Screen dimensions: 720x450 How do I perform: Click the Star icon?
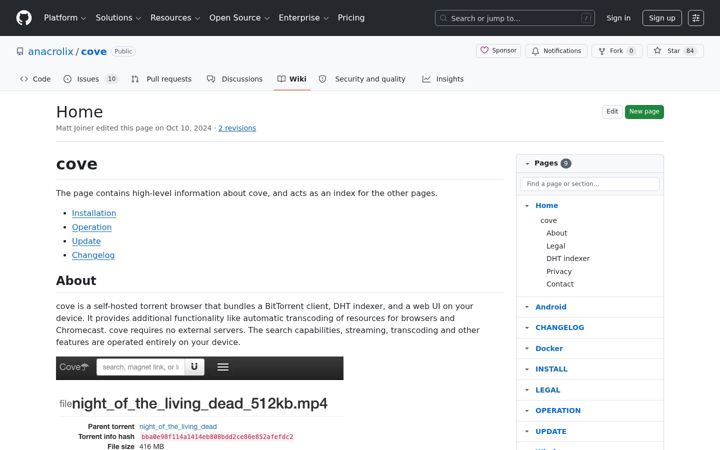(x=658, y=51)
